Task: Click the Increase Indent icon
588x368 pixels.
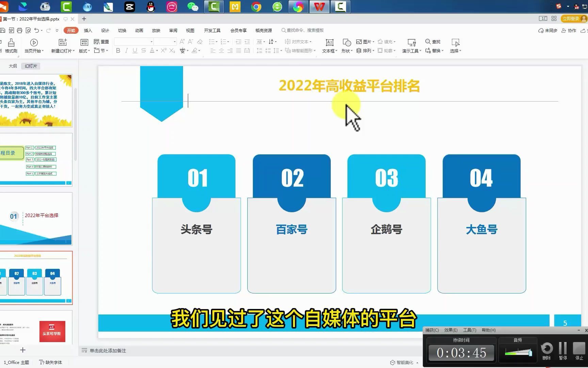Action: tap(247, 42)
